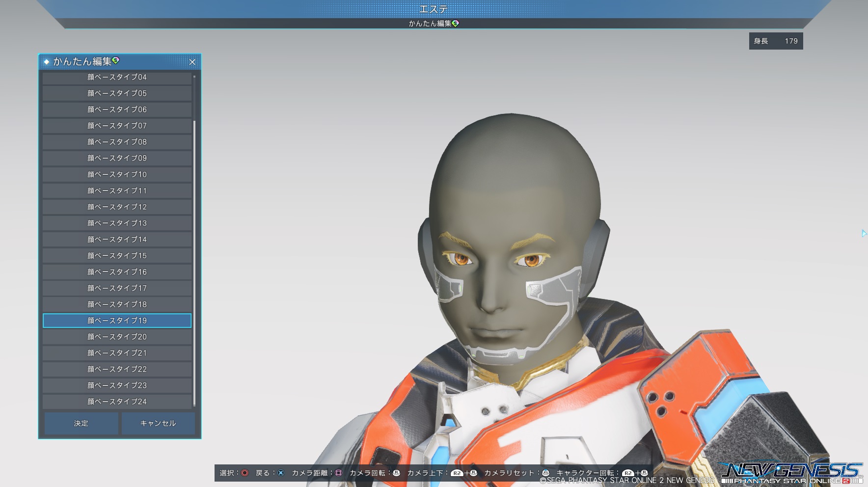Click the white diamond icon in panel title
Viewport: 868px width, 487px height.
[x=47, y=62]
